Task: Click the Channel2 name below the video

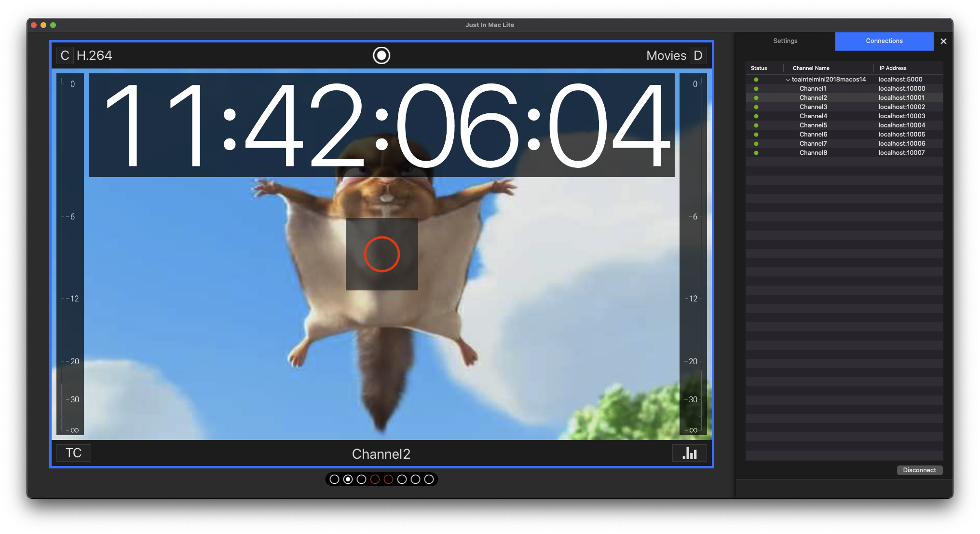Action: point(381,454)
